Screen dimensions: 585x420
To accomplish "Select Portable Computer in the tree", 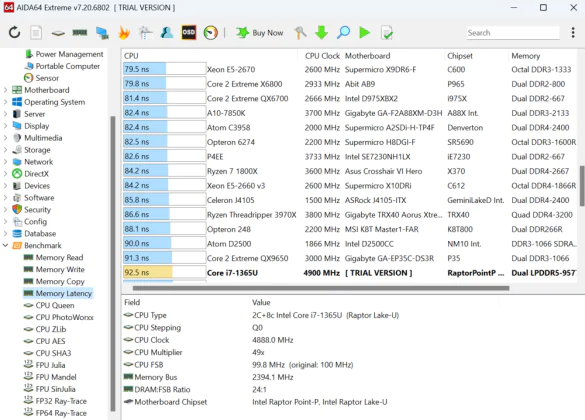I will point(62,66).
